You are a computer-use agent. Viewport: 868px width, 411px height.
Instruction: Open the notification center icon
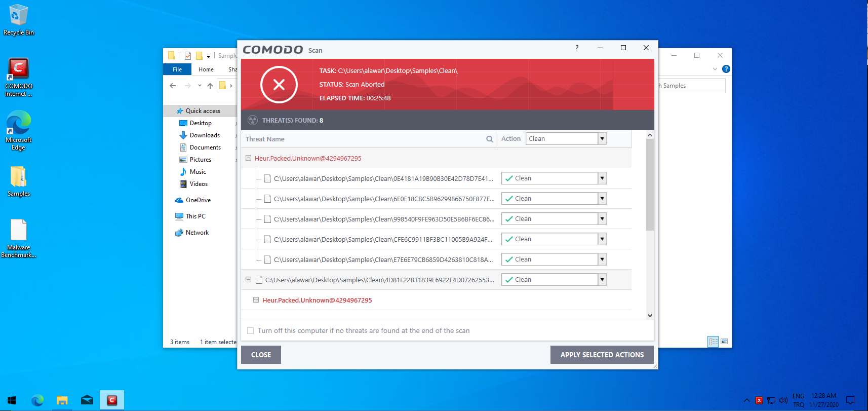(x=850, y=400)
